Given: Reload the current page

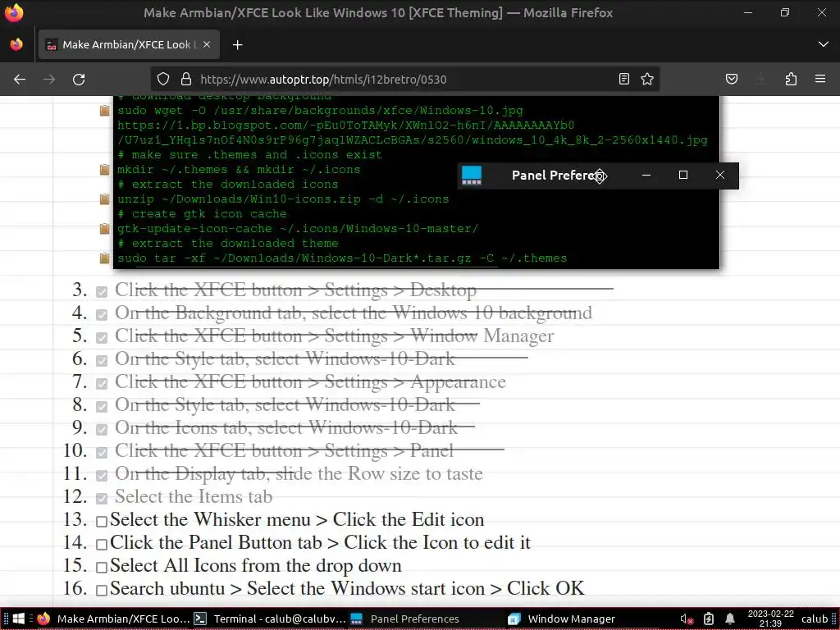Looking at the screenshot, I should pyautogui.click(x=79, y=80).
